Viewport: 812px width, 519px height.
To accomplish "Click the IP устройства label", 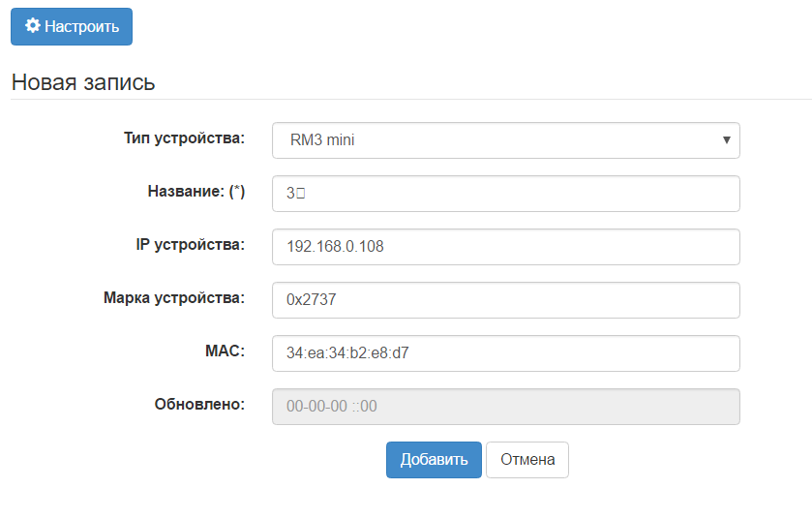I will coord(190,244).
